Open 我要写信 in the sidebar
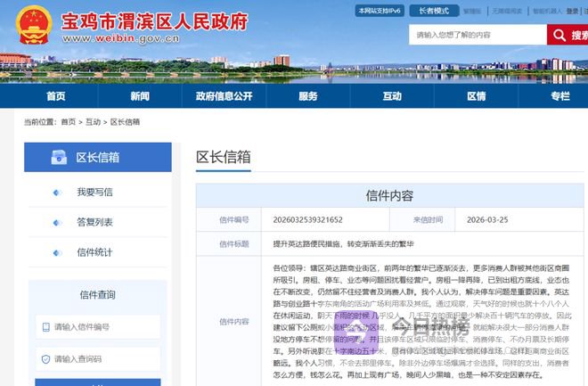The width and height of the screenshot is (588, 386). [x=94, y=193]
